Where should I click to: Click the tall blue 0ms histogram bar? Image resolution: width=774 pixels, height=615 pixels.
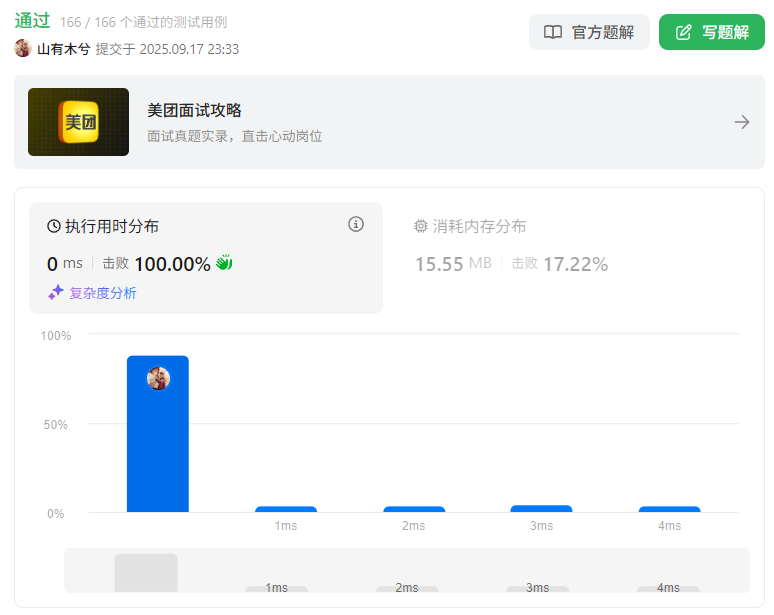pyautogui.click(x=158, y=434)
